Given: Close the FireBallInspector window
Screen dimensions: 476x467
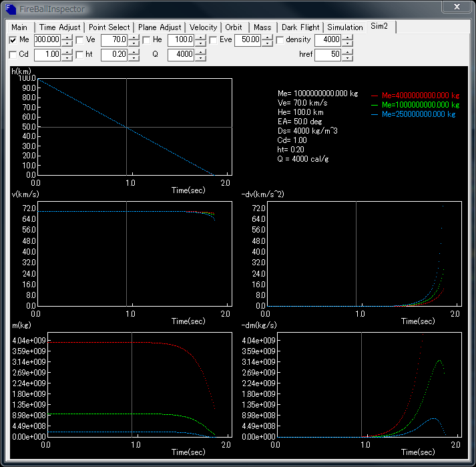Looking at the screenshot, I should (x=456, y=7).
